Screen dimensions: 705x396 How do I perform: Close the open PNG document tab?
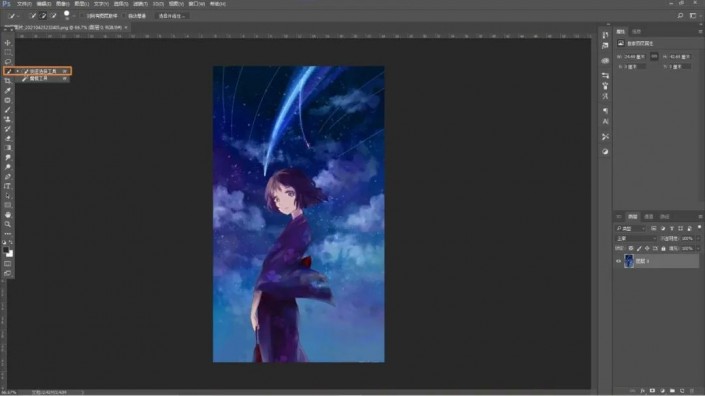click(126, 27)
